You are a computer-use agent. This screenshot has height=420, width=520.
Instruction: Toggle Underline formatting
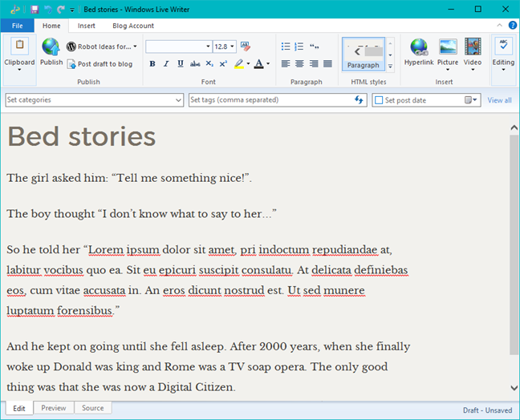point(181,63)
